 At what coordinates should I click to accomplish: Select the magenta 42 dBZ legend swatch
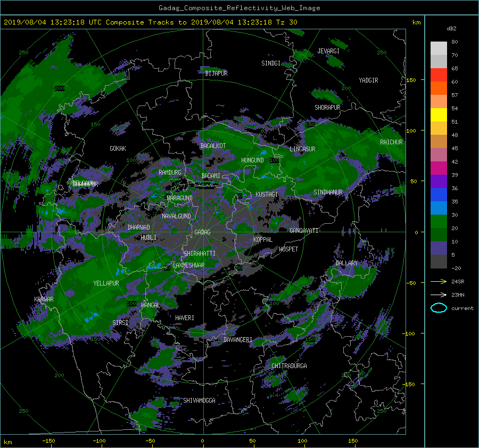tap(439, 168)
